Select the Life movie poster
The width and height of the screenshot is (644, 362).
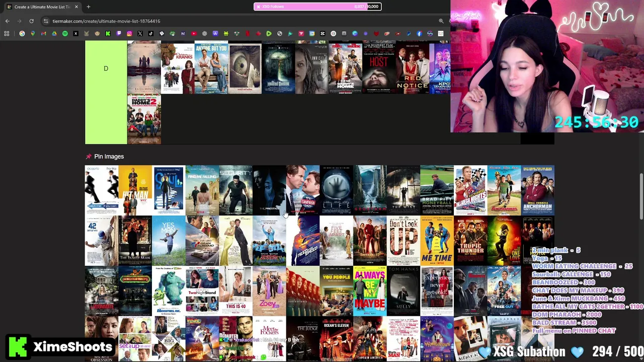336,190
